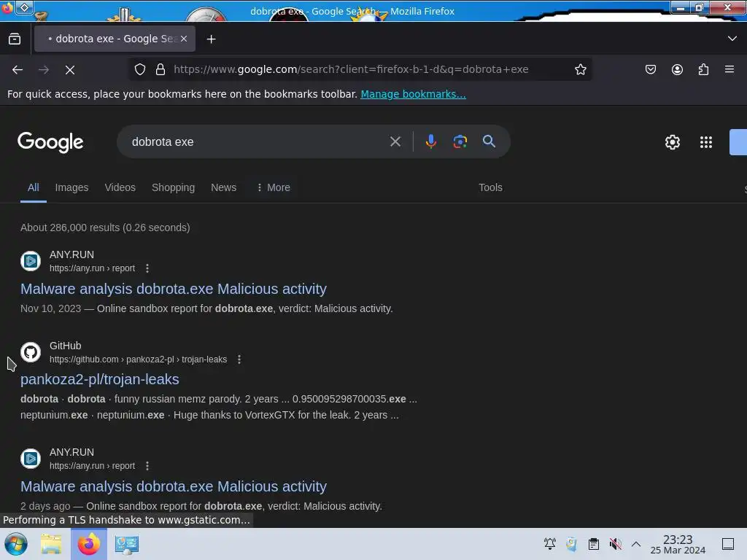Click the https://github.com pankoza2-pl breadcrumb

click(138, 359)
